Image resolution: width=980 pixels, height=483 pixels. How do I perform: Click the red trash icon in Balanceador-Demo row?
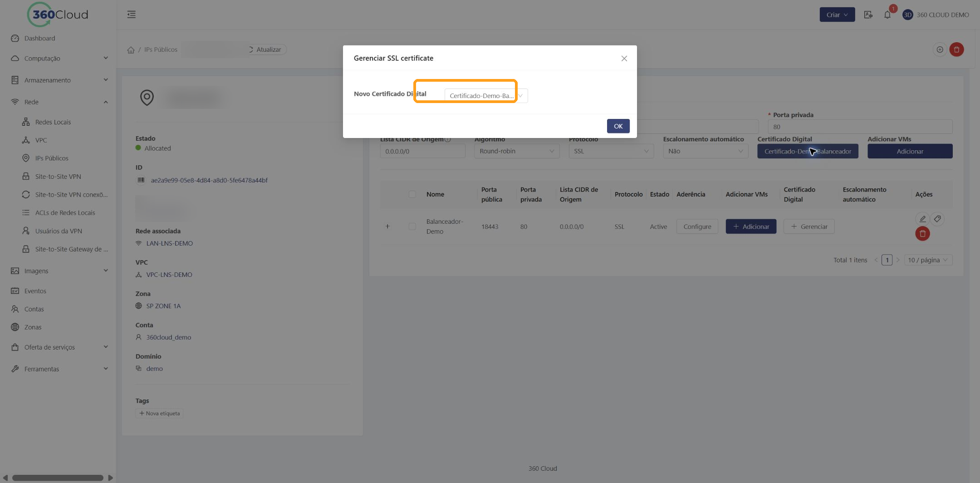(x=922, y=233)
